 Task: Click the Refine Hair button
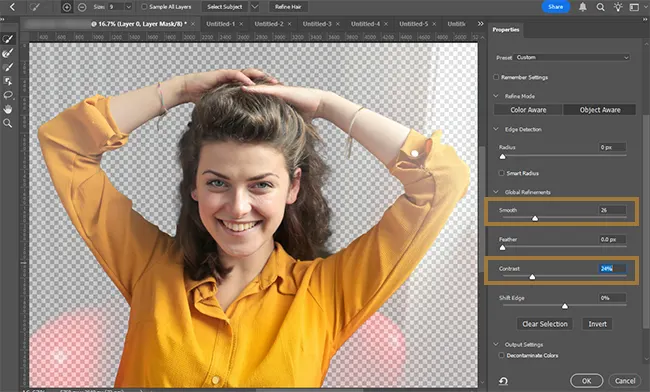click(288, 7)
